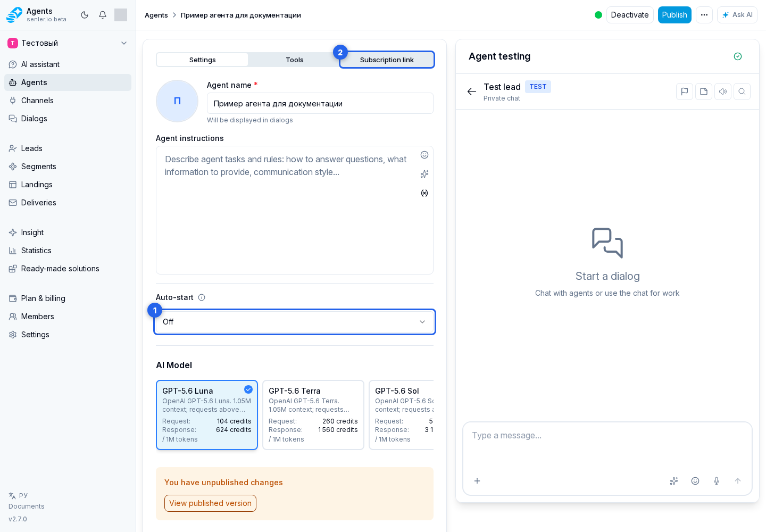The image size is (766, 532).
Task: Click version label v2.7.0
Action: pos(18,519)
